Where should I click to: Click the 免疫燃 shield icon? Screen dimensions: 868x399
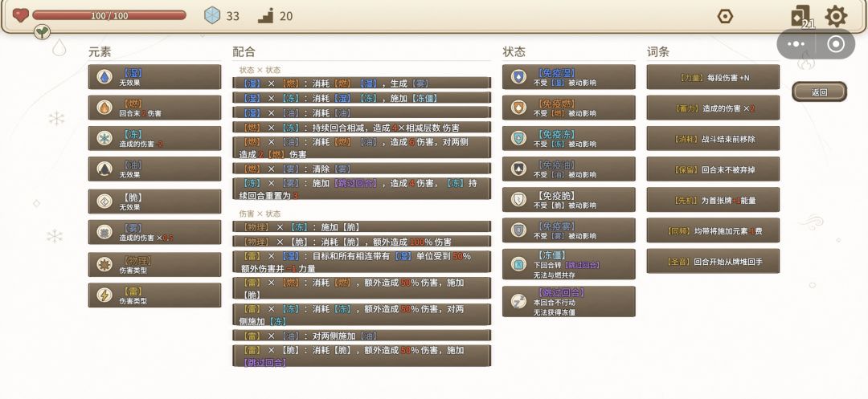click(518, 108)
